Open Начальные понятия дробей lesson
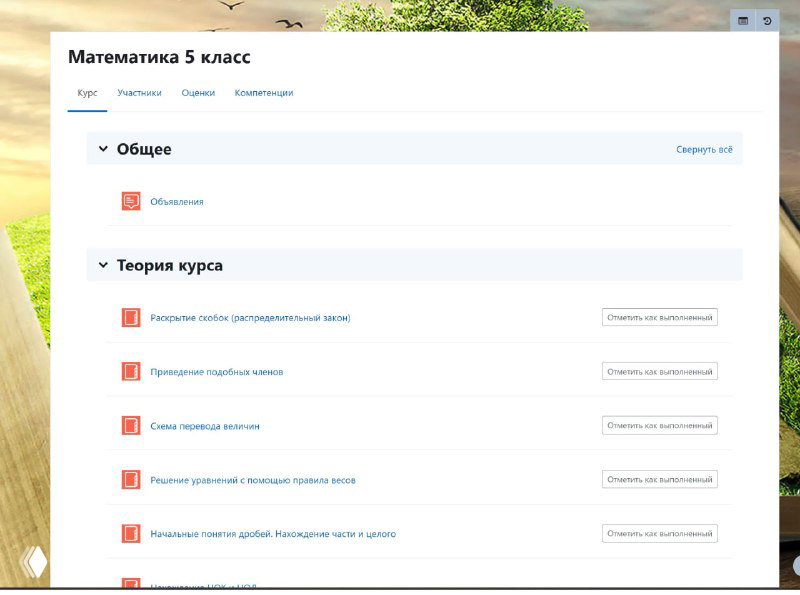Screen dimensions: 800x595 [x=273, y=534]
